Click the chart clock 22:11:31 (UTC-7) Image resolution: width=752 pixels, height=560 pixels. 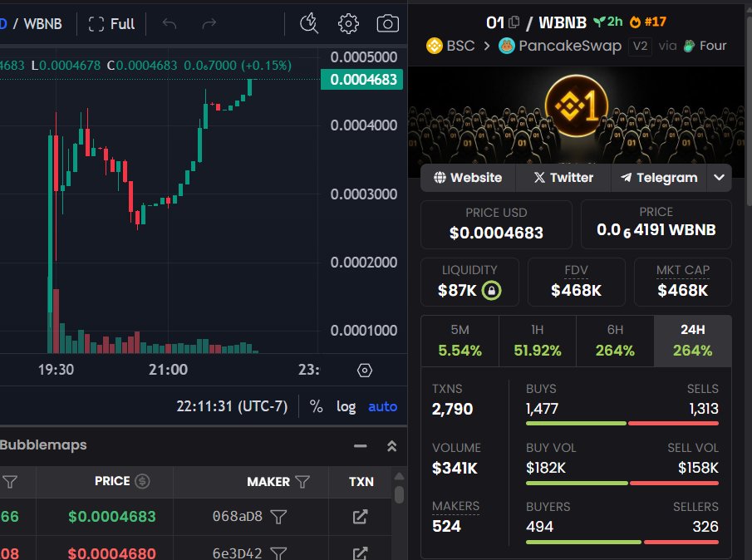click(232, 406)
